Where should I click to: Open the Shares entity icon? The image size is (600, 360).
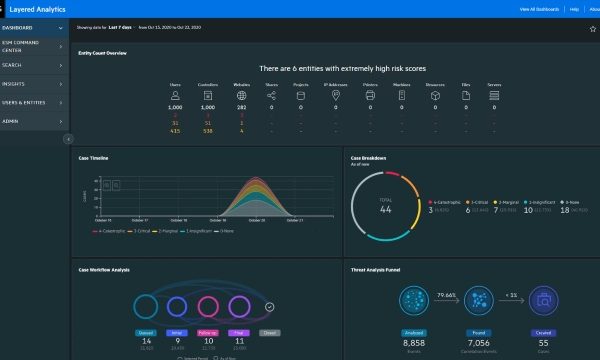point(271,95)
